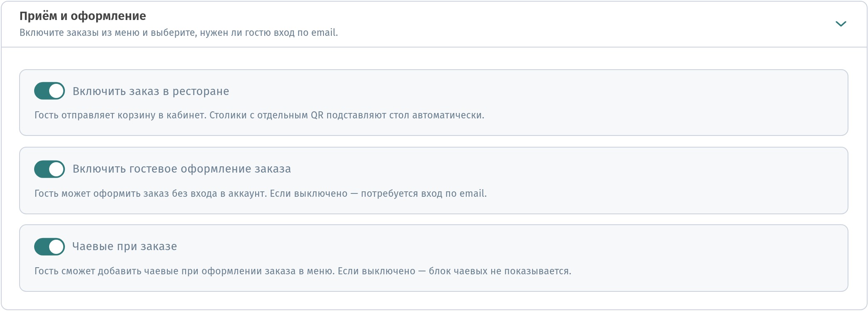
Task: Click description Гость сможет добавить чаевые
Action: point(303,271)
